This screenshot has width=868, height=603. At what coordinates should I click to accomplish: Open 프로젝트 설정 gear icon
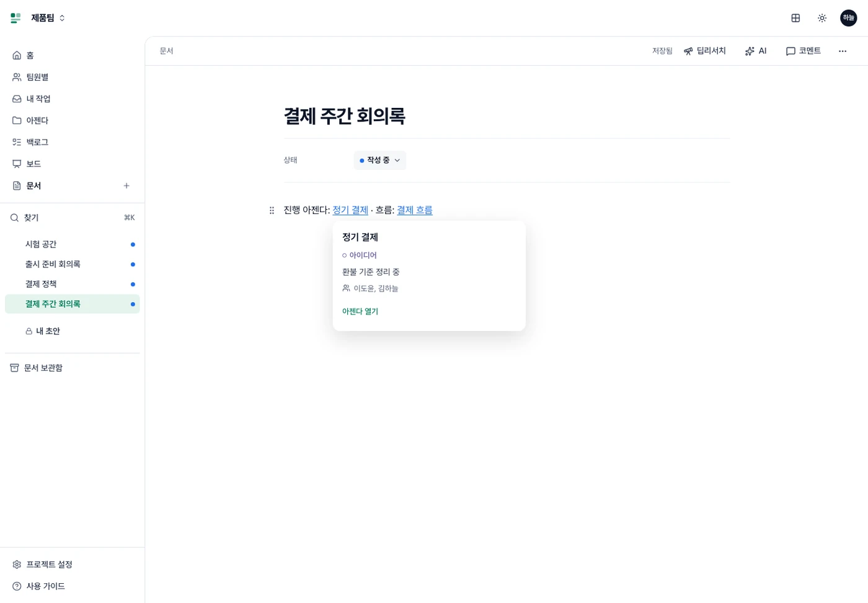click(x=17, y=565)
